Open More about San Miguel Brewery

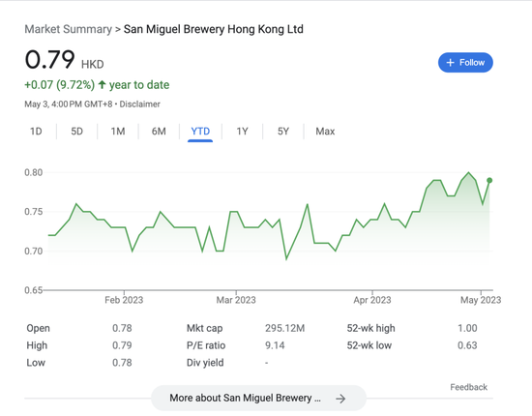pyautogui.click(x=258, y=398)
